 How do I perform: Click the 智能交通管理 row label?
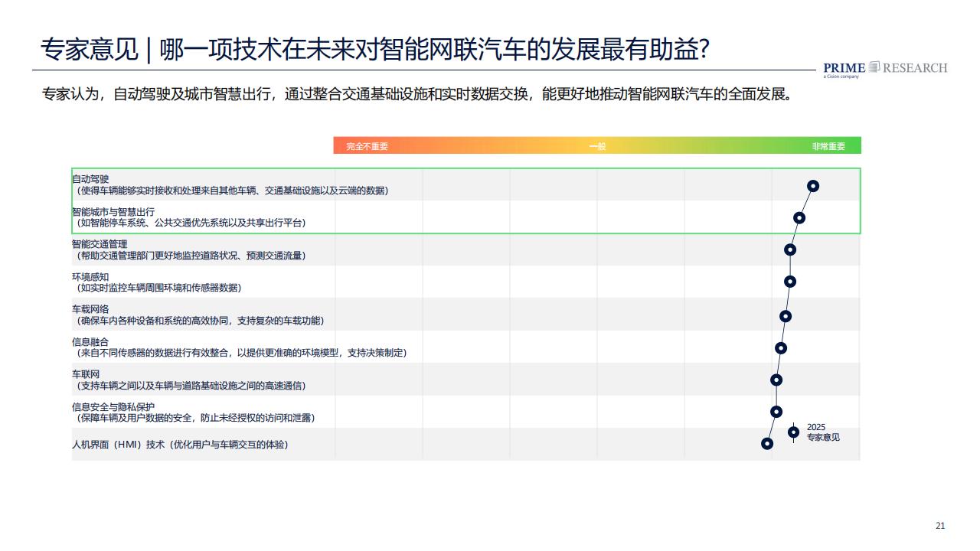(x=100, y=244)
